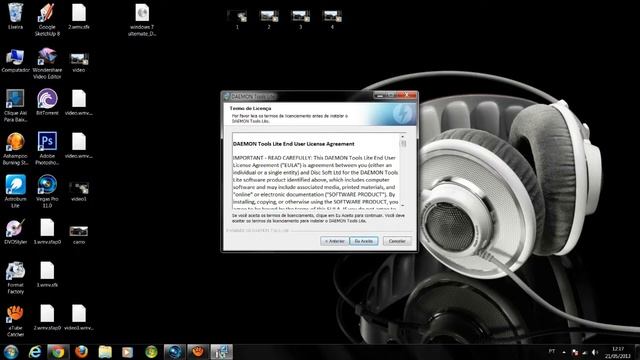Select the 'video' thumbnail file on the desktop

tap(79, 61)
